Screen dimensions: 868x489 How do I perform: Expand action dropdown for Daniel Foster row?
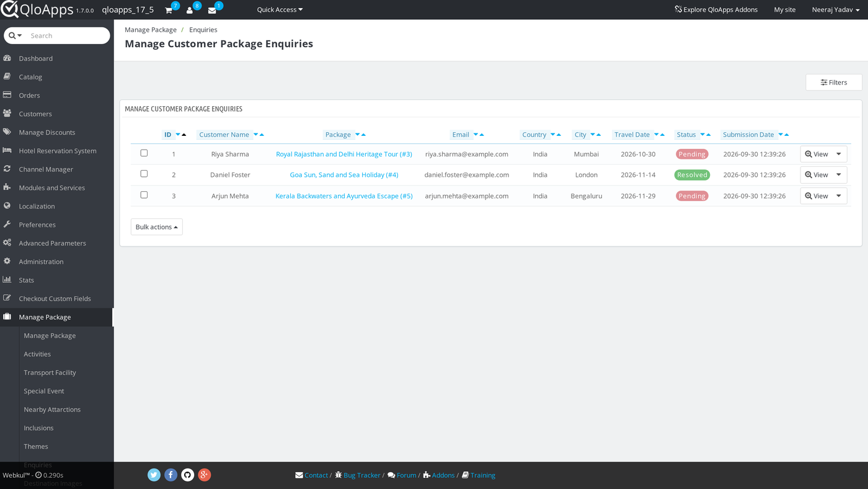(839, 175)
